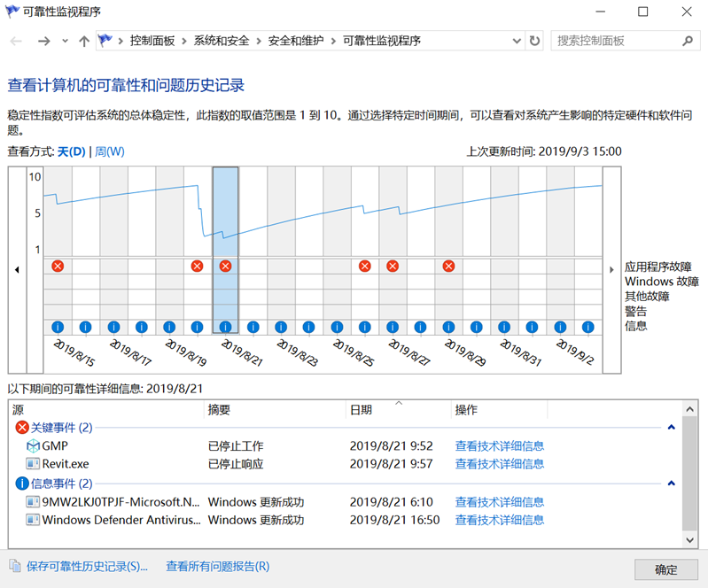Select GMP 已停止工作 row text
The height and width of the screenshot is (588, 708).
(x=236, y=445)
